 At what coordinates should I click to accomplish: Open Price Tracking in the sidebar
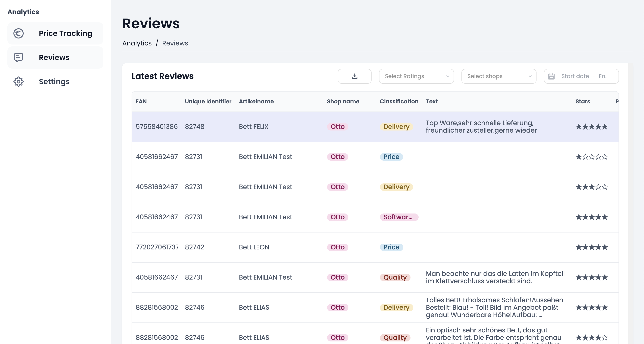pyautogui.click(x=55, y=33)
